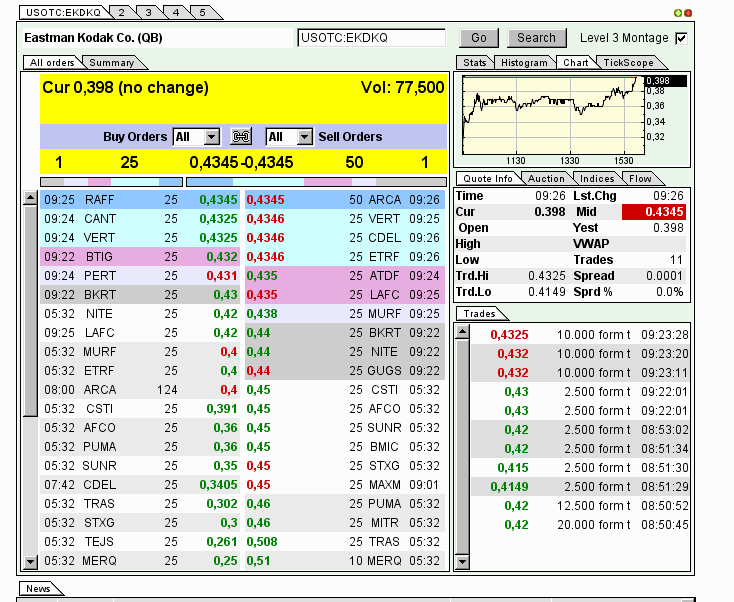Open the Summary tab
Screen dimensions: 734x602
click(x=112, y=63)
